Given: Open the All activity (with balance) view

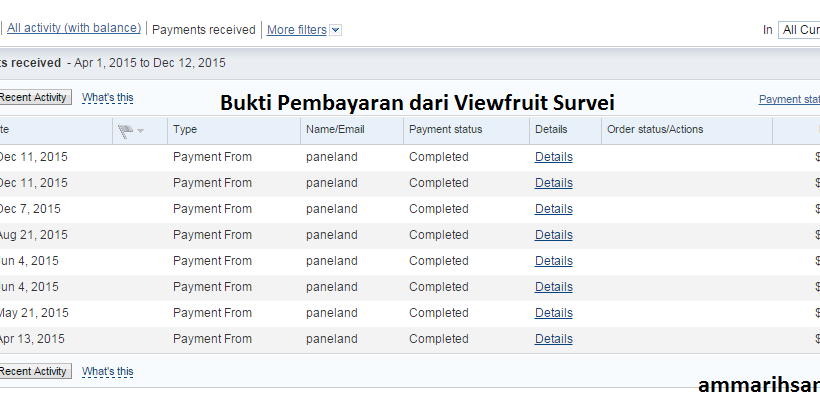Looking at the screenshot, I should (x=72, y=30).
